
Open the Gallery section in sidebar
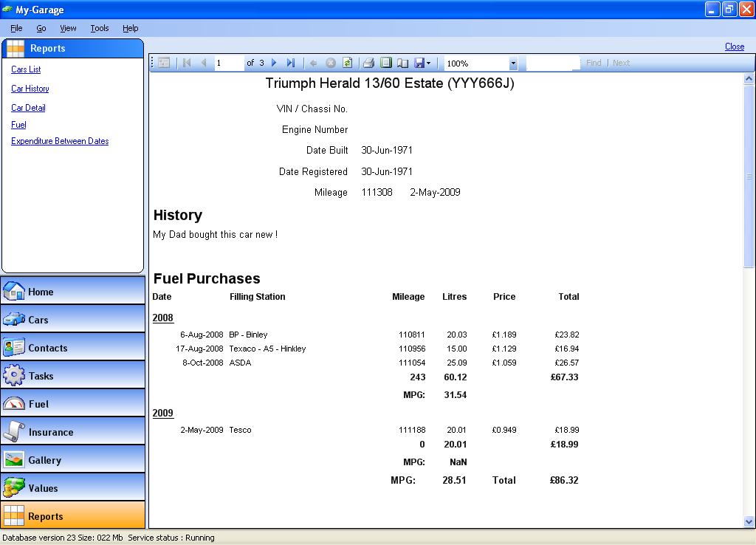[x=72, y=460]
